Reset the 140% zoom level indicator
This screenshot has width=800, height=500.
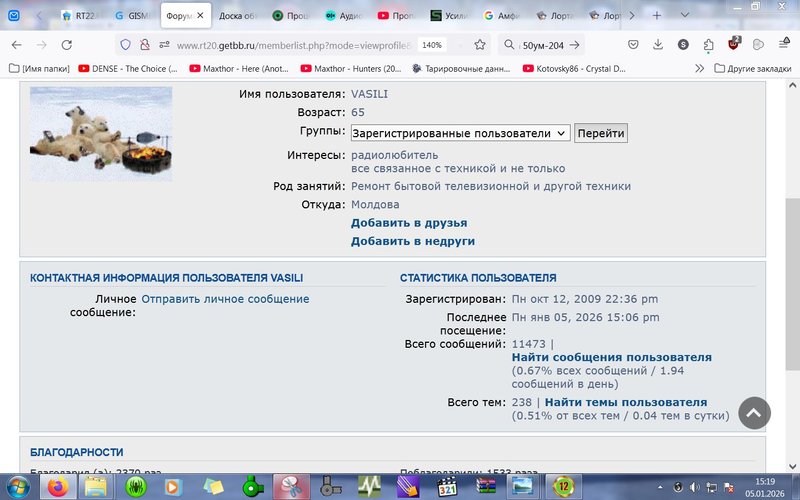coord(432,45)
